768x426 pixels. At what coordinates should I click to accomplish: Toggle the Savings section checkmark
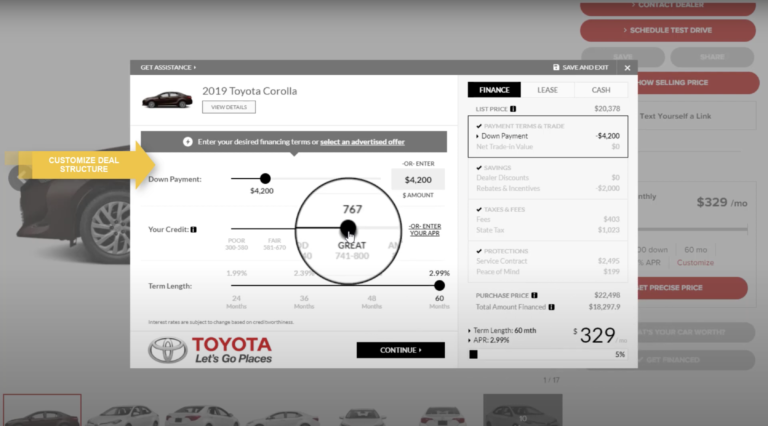pyautogui.click(x=479, y=167)
